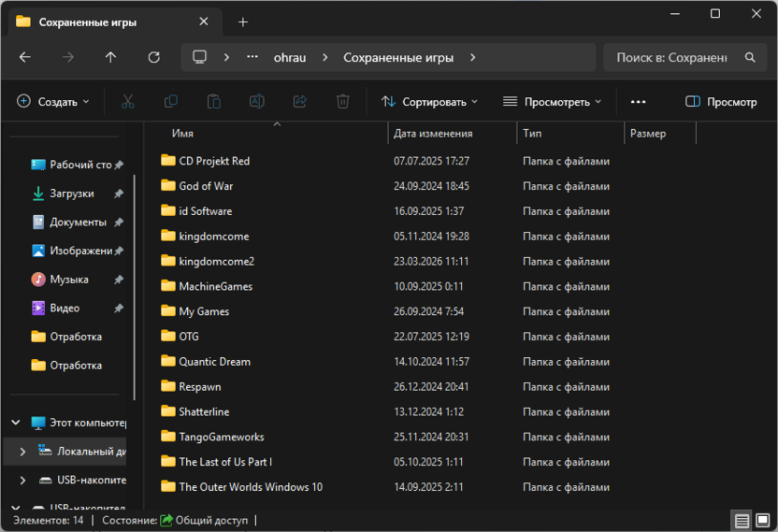Screen dimensions: 778x532
Task: Switch to large thumbnails view in status bar
Action: pyautogui.click(x=763, y=521)
